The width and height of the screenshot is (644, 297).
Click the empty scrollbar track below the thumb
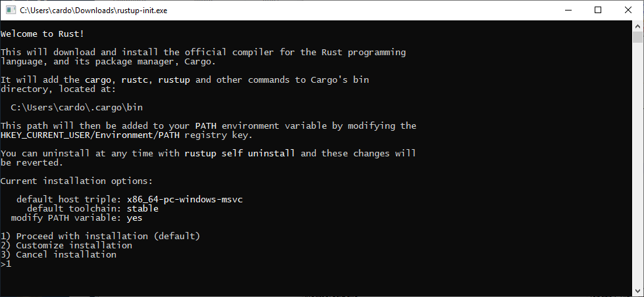[637, 164]
